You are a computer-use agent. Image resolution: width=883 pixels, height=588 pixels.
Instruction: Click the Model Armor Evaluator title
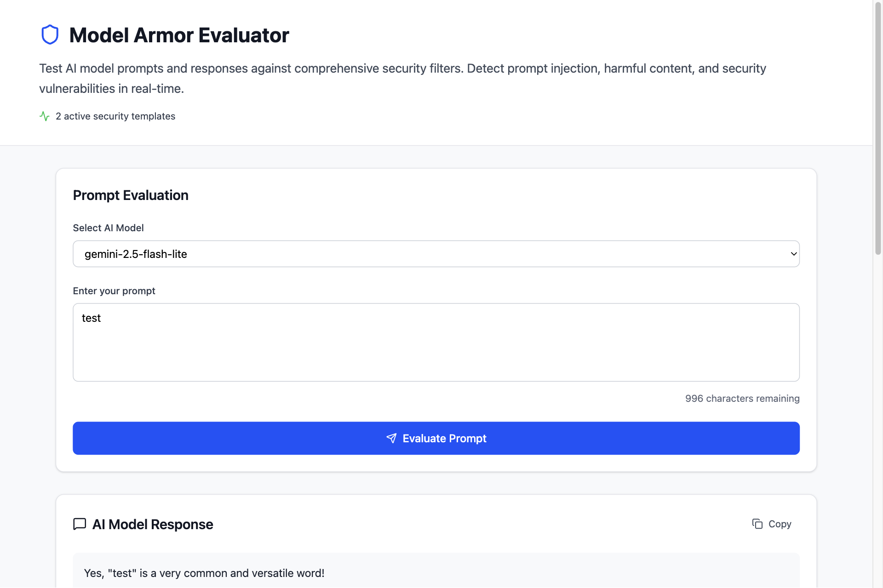[179, 35]
